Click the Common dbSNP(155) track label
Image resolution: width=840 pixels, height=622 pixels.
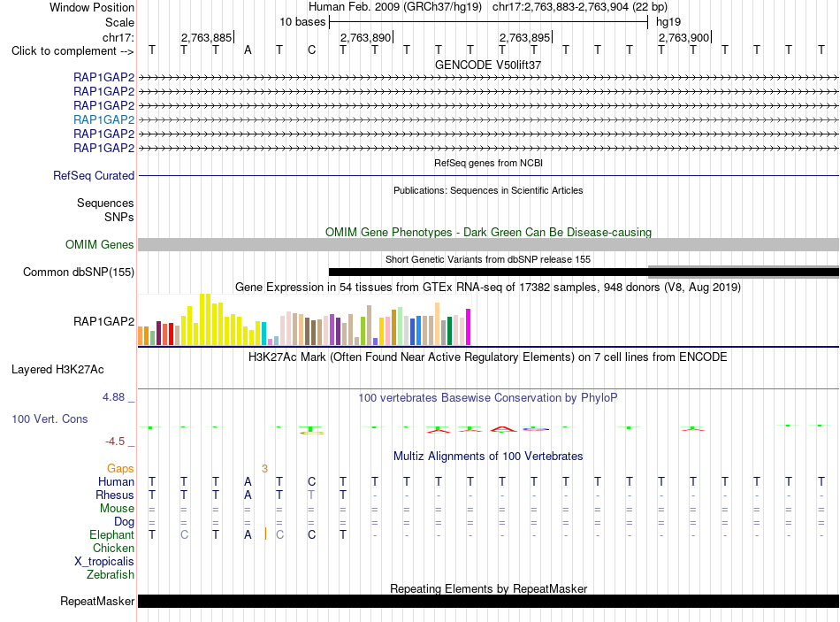[x=79, y=272]
